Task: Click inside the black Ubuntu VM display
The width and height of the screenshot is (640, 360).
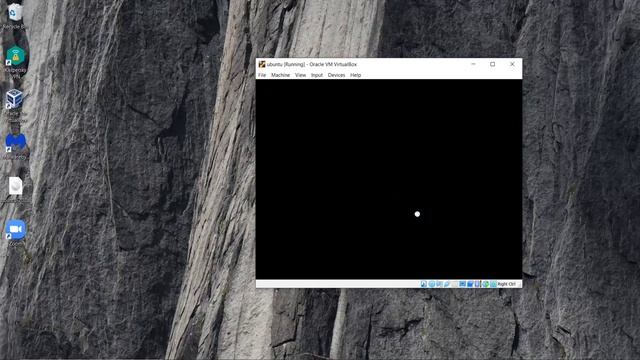Action: [x=389, y=179]
